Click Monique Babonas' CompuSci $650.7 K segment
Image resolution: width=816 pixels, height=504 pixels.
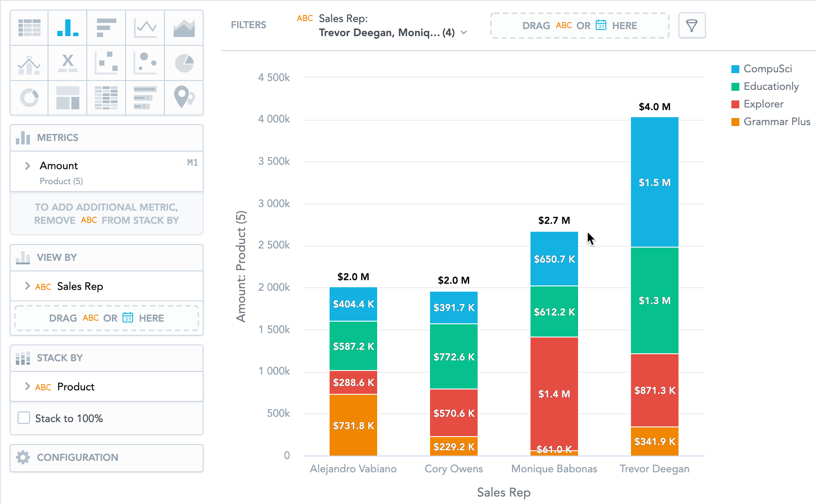pos(554,259)
